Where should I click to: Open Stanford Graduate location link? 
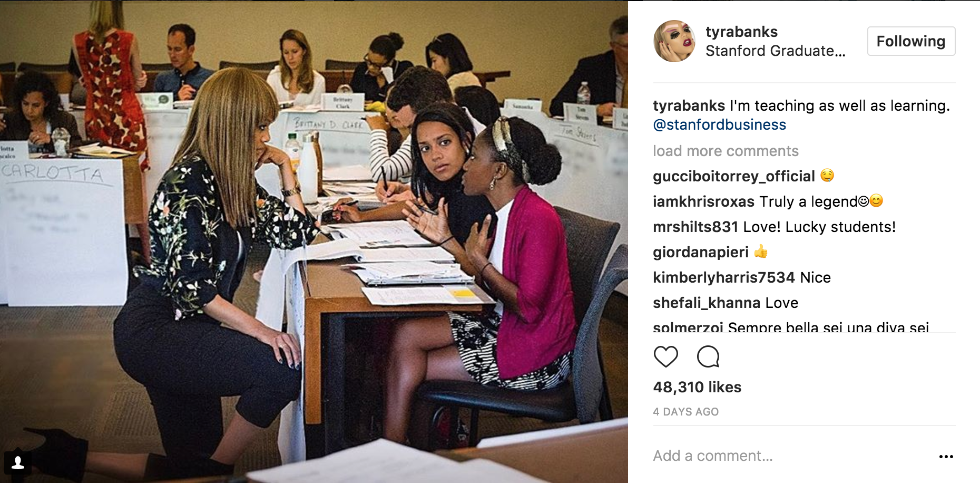775,51
